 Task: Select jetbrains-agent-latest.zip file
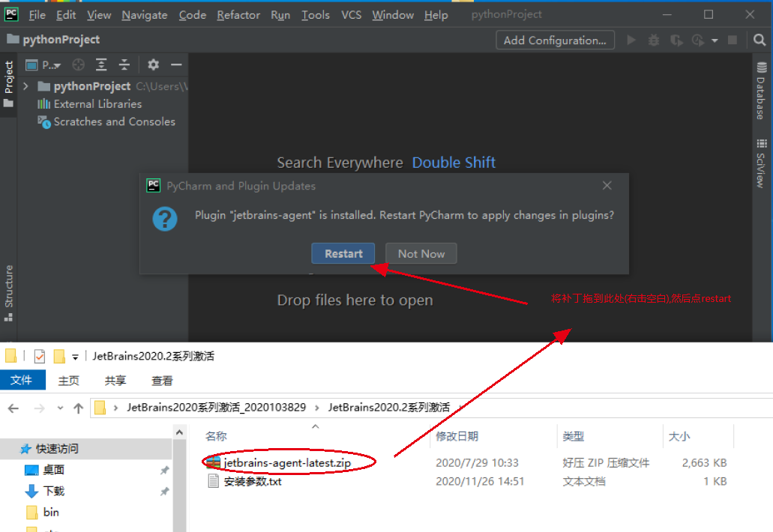tap(287, 463)
